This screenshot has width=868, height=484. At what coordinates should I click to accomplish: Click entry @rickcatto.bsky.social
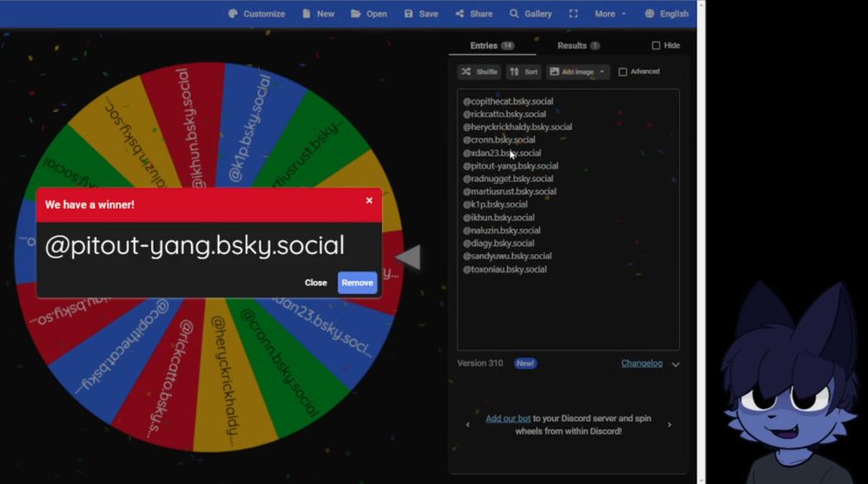click(x=504, y=114)
